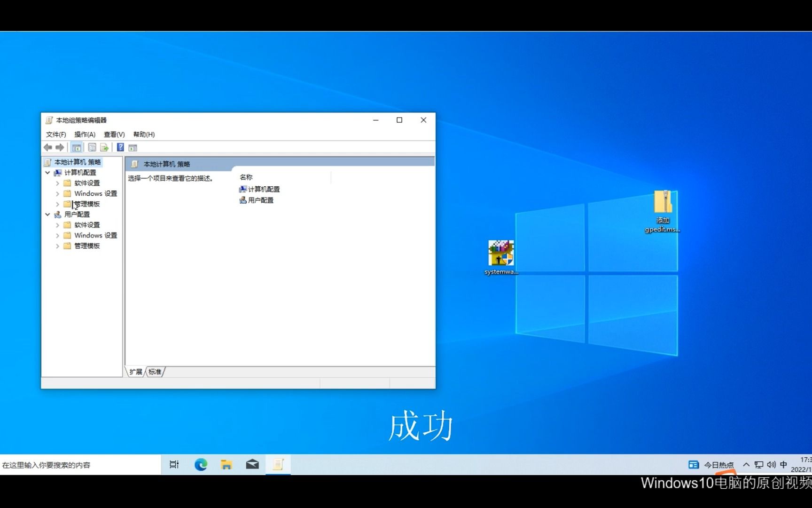Click the taskbar search input box
The width and height of the screenshot is (812, 508).
coord(70,464)
